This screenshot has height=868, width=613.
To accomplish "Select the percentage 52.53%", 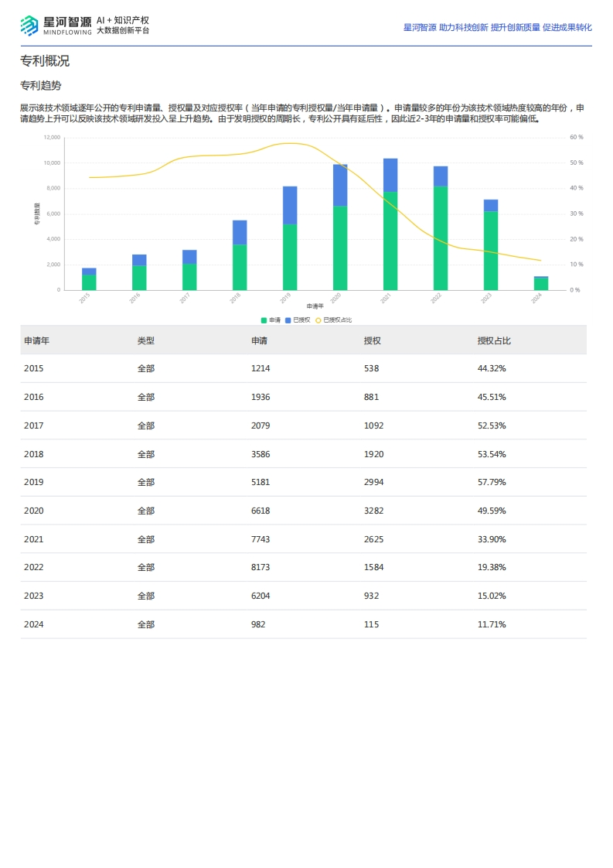I will click(x=492, y=425).
